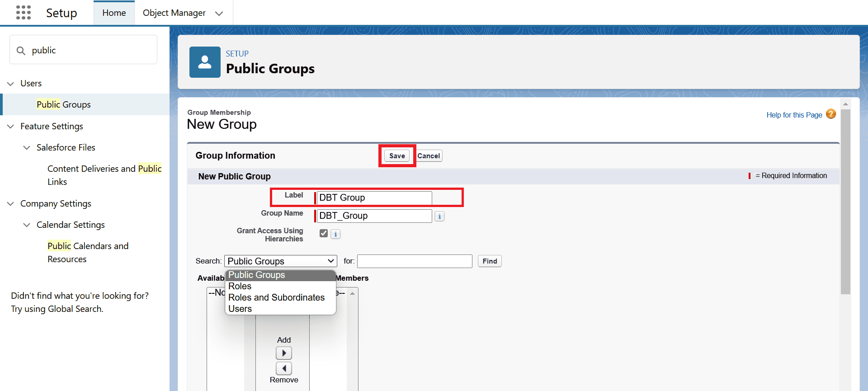Open the App Launcher grid icon
The width and height of the screenshot is (868, 391).
[24, 13]
